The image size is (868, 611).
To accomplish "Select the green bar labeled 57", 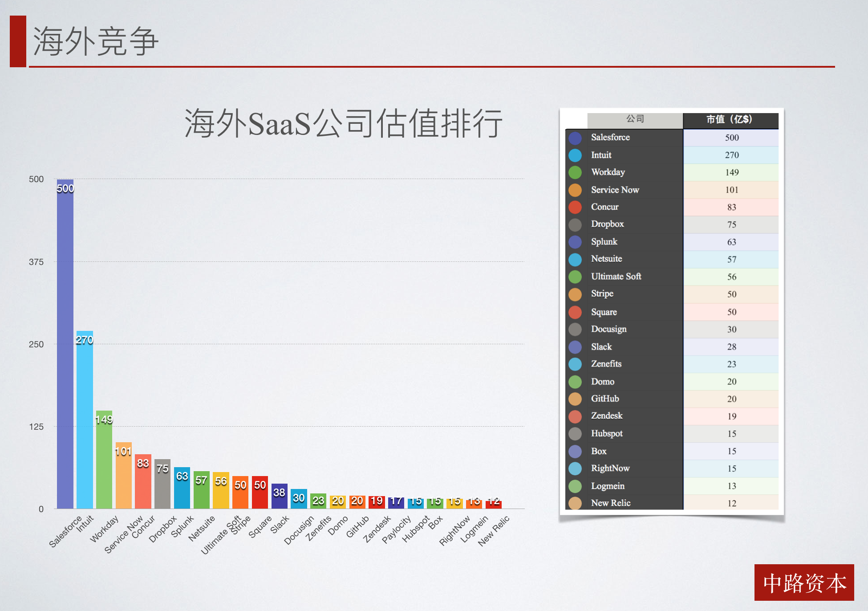I will (x=202, y=490).
